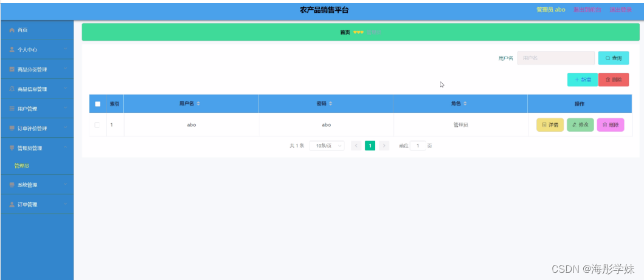Sort the table by the 密码 column arrows

pos(331,104)
